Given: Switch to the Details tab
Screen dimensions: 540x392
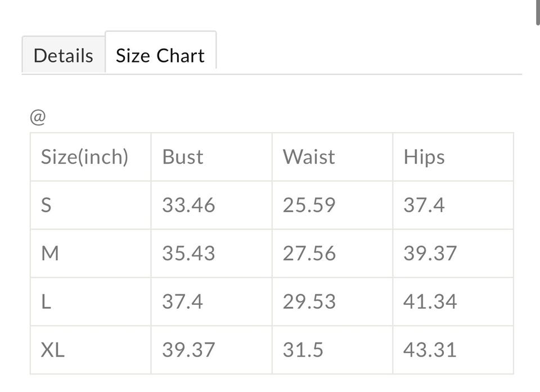Looking at the screenshot, I should tap(63, 56).
